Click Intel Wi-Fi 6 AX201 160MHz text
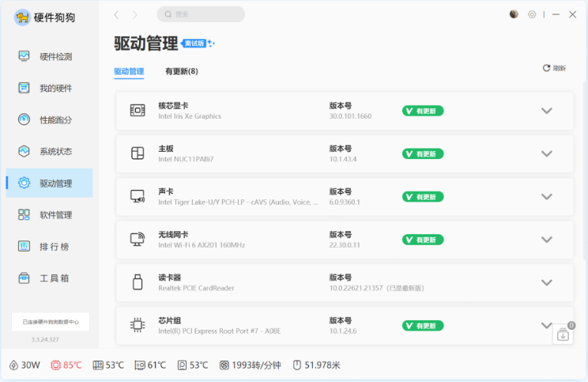Image resolution: width=588 pixels, height=382 pixels. coord(202,245)
